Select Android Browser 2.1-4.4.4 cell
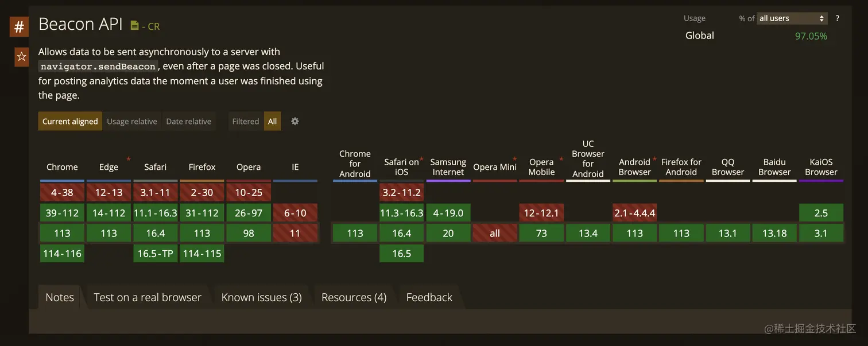Screen dimensions: 868x346 click(635, 213)
